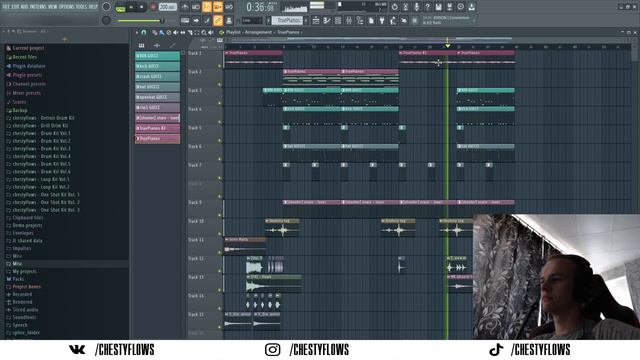Select the playlist playback speaker tool
Image resolution: width=640 pixels, height=360 pixels.
[x=211, y=32]
